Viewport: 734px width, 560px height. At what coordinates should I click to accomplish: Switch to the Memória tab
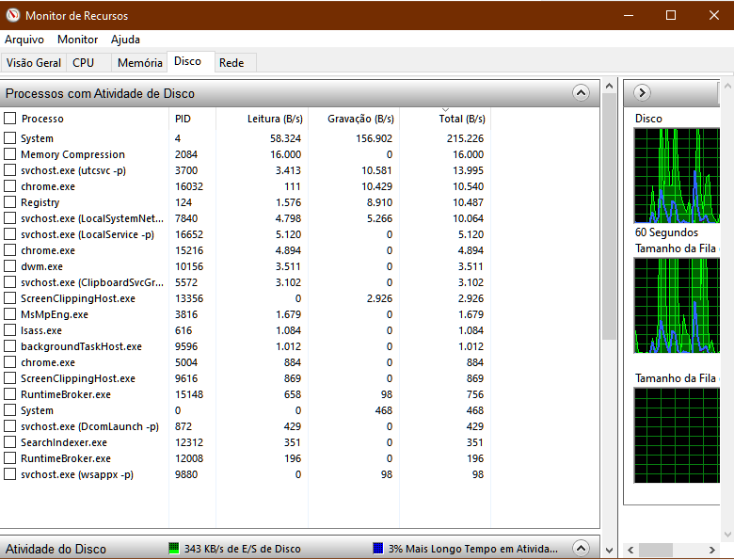click(x=140, y=63)
